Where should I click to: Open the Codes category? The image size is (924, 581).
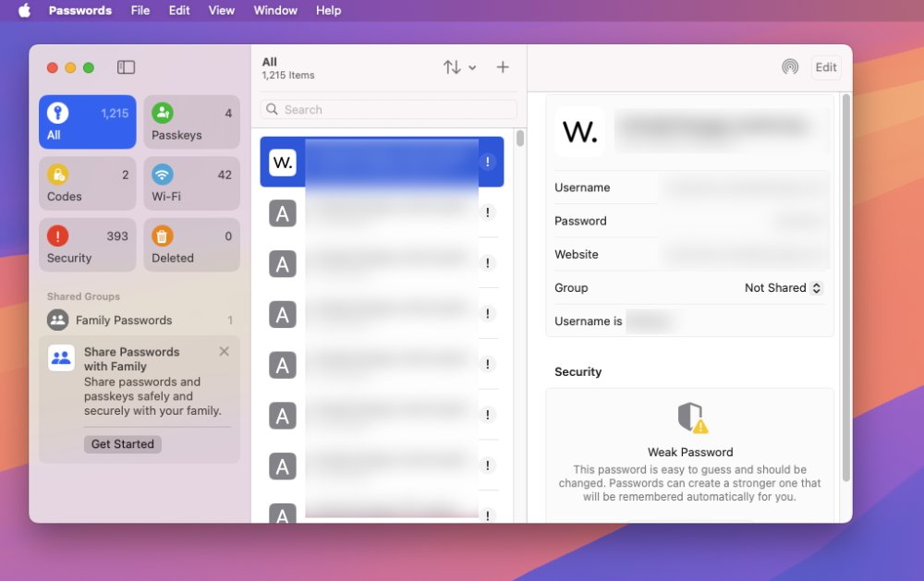click(87, 183)
